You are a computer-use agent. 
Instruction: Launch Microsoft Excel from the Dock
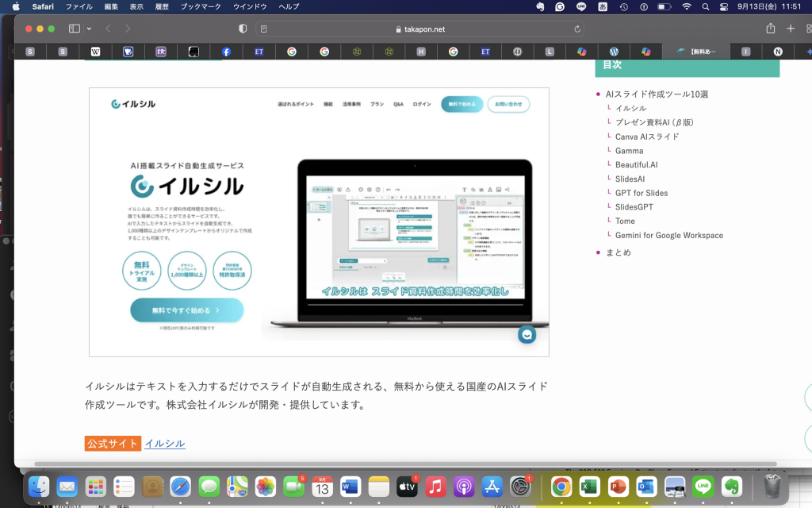pos(589,487)
